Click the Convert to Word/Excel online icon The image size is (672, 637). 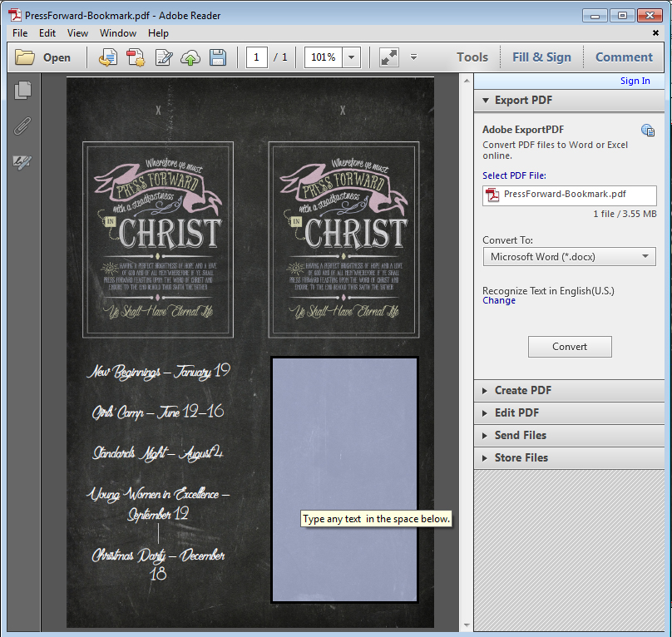[x=108, y=57]
